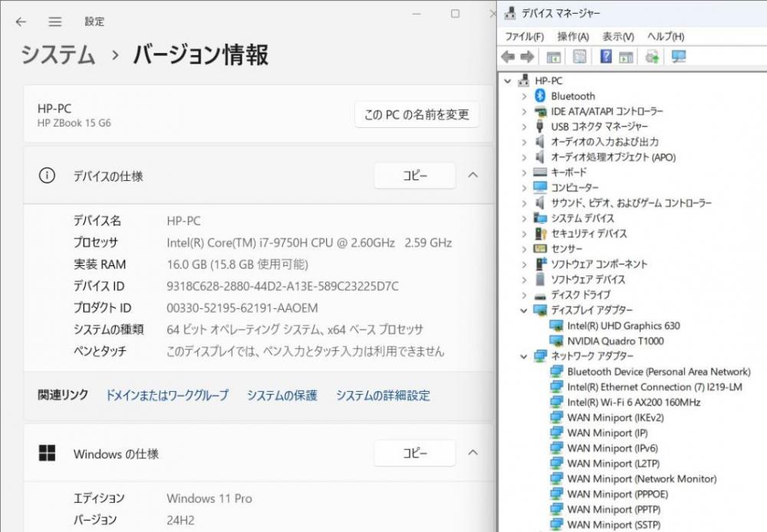The image size is (767, 532).
Task: Click the disk drives (ディスク ドライブ) icon
Action: tap(540, 295)
